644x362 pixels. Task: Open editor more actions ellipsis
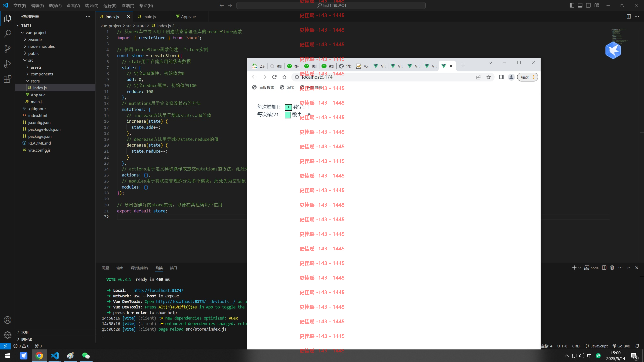637,17
